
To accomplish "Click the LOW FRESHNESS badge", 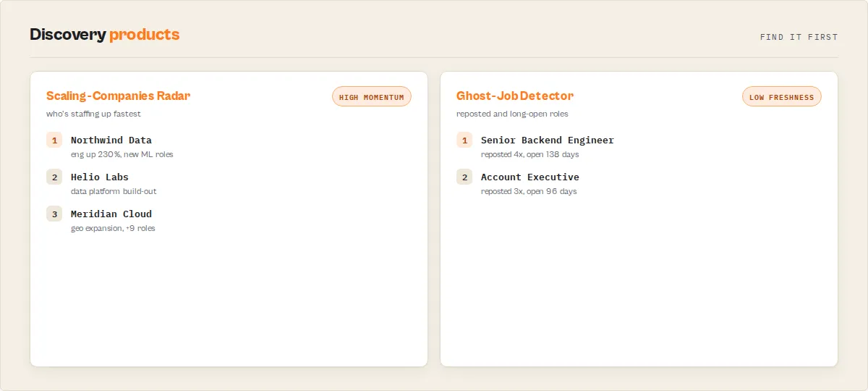I will click(782, 97).
